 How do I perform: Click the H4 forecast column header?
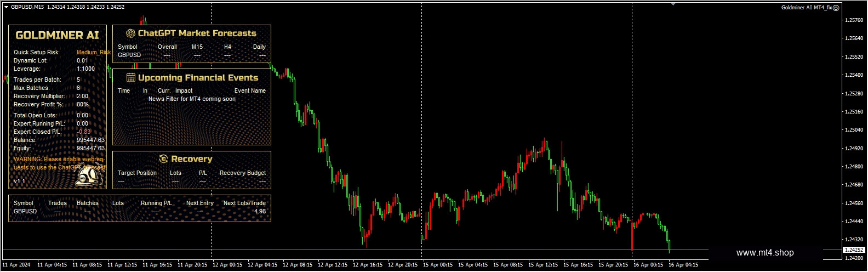227,47
